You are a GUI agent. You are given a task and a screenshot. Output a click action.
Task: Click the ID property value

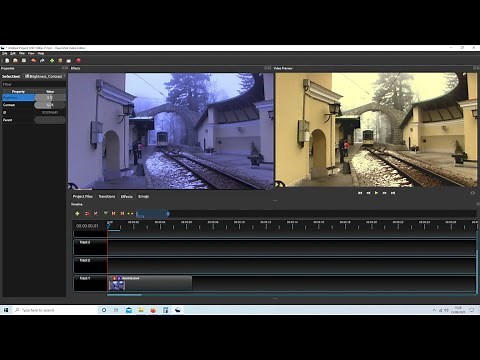click(x=50, y=113)
